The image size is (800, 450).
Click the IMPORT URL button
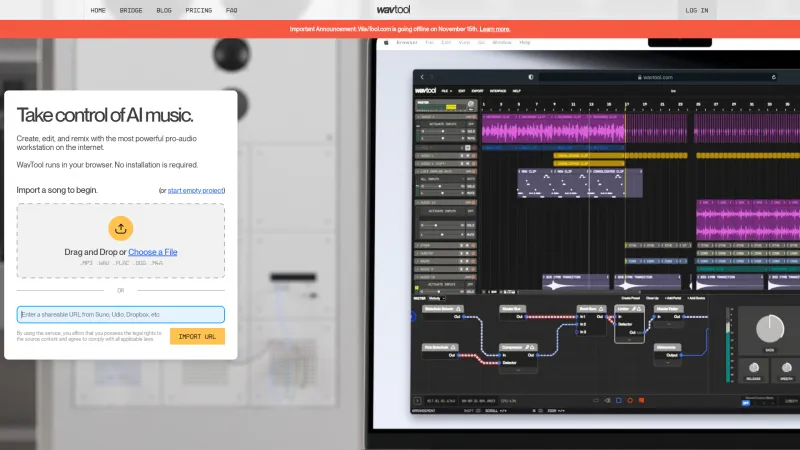pos(197,336)
